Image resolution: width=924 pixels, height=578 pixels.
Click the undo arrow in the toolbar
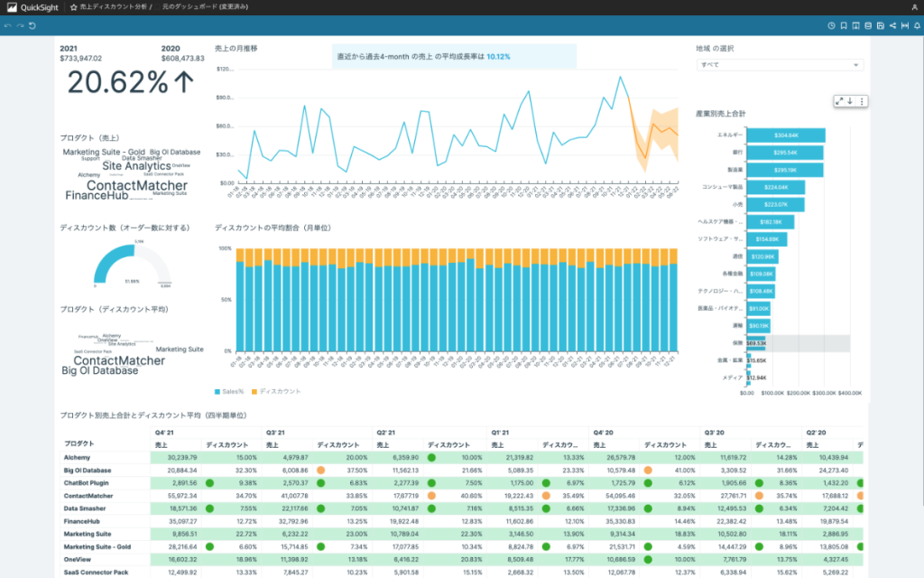click(7, 26)
